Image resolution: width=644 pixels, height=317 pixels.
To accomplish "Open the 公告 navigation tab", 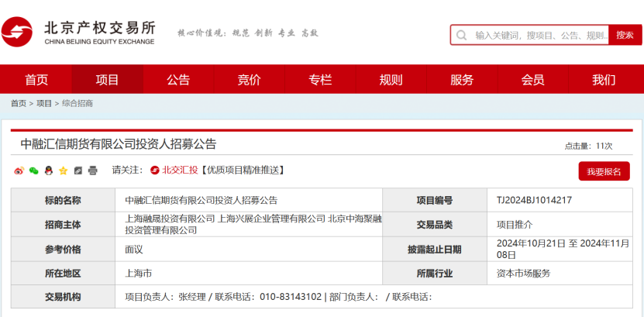I will [178, 80].
